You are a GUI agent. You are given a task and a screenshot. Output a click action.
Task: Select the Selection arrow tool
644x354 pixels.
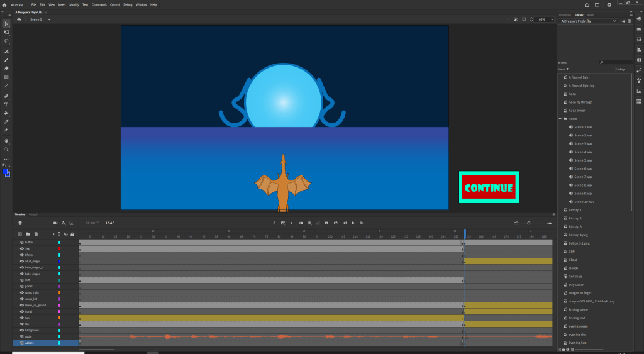[6, 23]
